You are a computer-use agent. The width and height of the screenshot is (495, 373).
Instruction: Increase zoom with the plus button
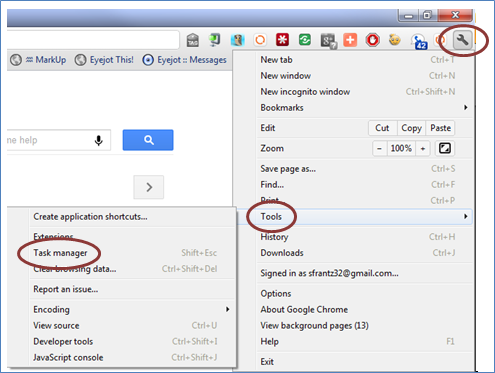click(423, 148)
